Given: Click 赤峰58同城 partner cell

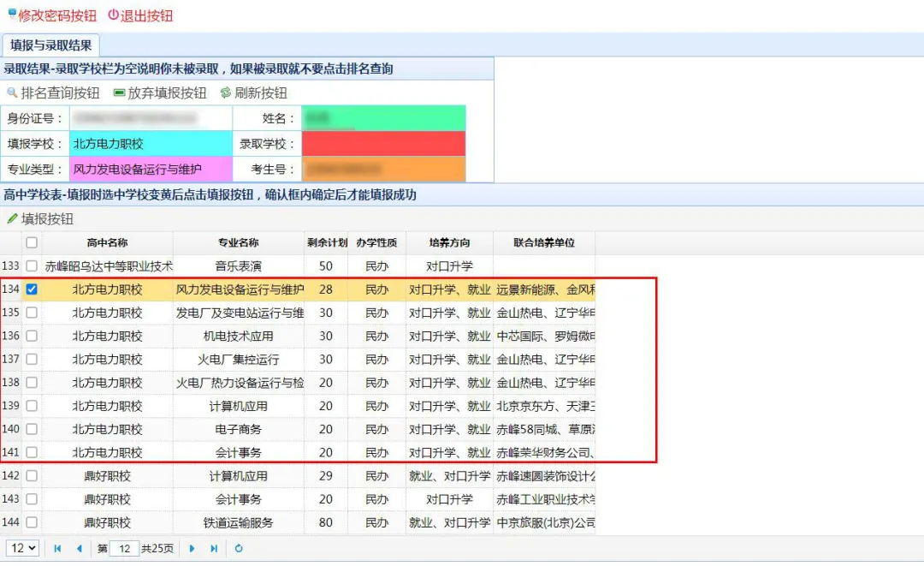Looking at the screenshot, I should (x=544, y=429).
